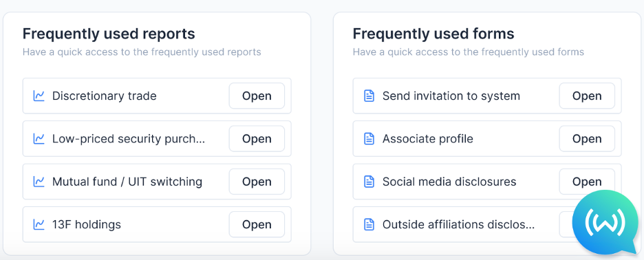The width and height of the screenshot is (644, 260).
Task: Open the Send invitation to system form
Action: [x=587, y=96]
